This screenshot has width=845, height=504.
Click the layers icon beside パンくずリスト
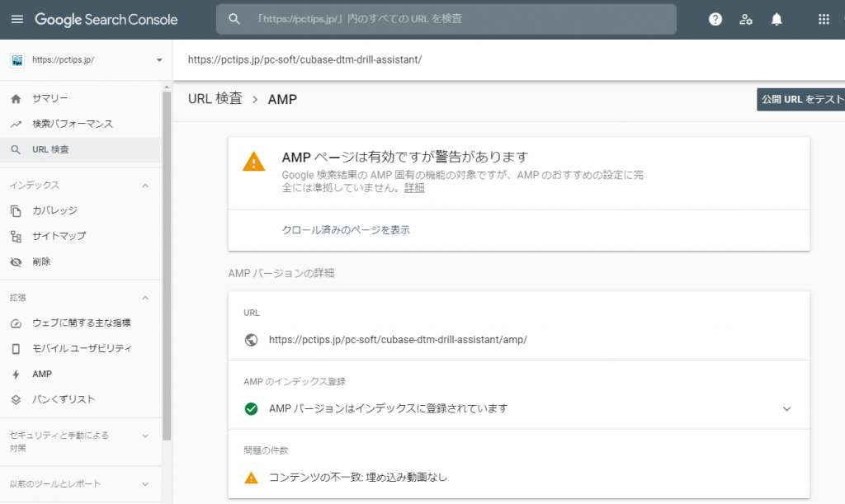17,399
